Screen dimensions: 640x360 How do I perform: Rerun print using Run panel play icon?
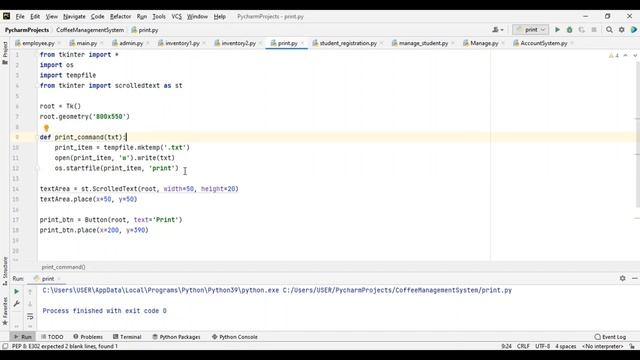click(x=16, y=291)
